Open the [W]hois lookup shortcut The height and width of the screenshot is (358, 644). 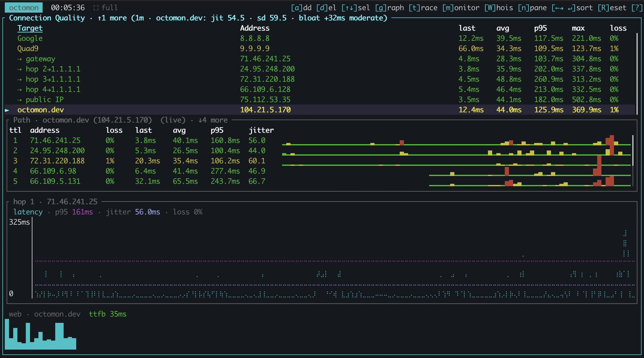click(499, 8)
